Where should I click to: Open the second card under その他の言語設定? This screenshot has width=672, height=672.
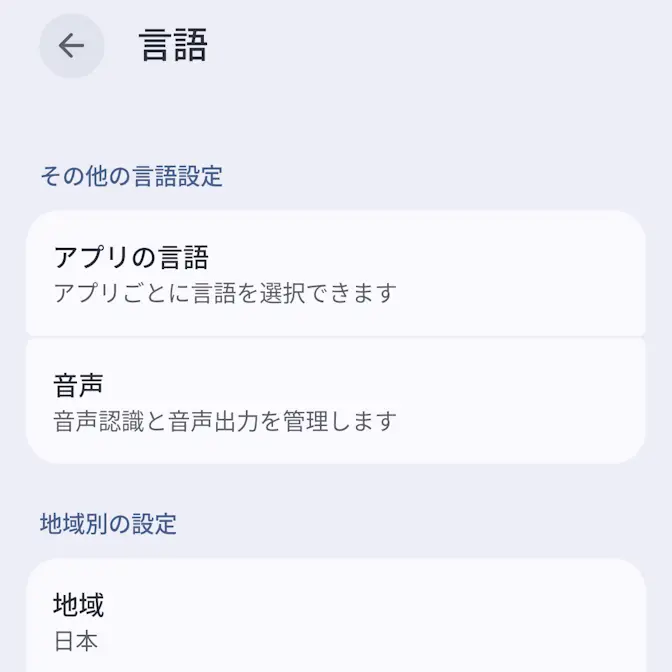tap(335, 401)
